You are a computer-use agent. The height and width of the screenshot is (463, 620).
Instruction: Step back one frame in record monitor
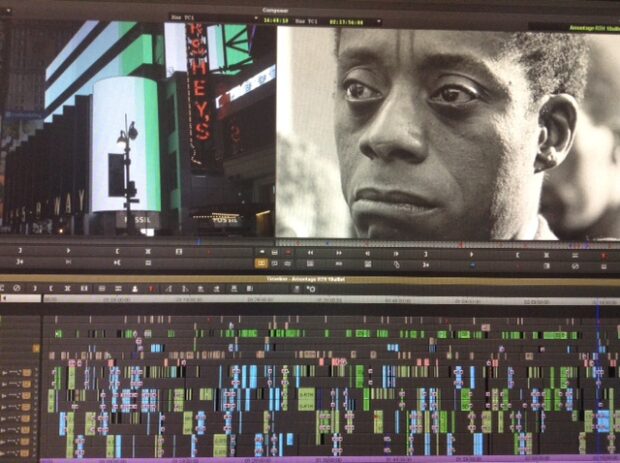click(367, 253)
